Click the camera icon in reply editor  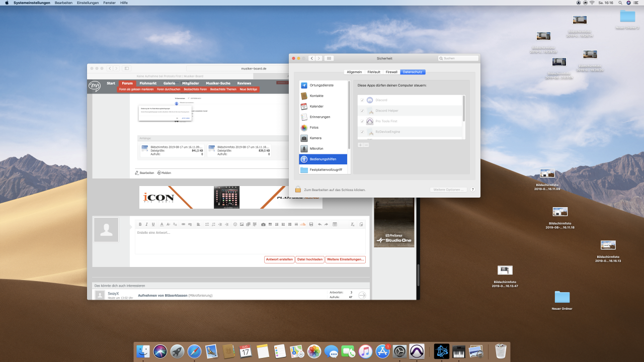click(x=263, y=224)
